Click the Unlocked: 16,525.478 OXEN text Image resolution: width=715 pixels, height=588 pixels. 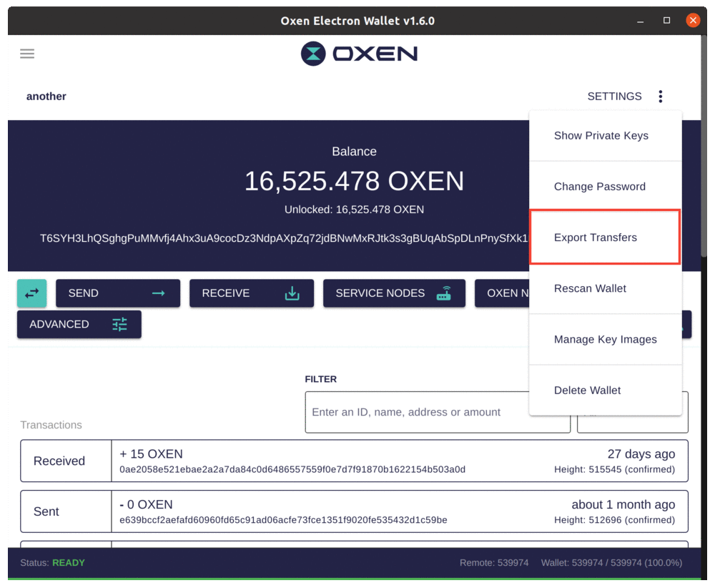click(x=354, y=210)
